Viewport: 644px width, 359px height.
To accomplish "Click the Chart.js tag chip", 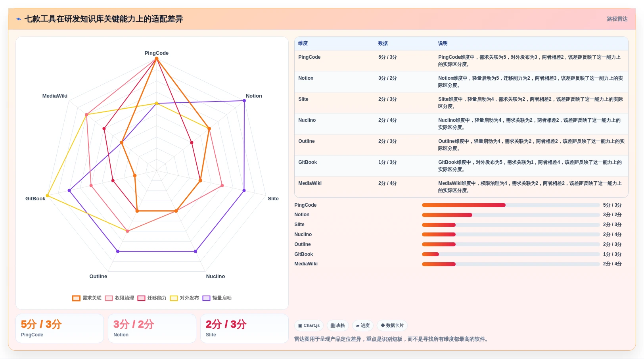I will pos(309,326).
